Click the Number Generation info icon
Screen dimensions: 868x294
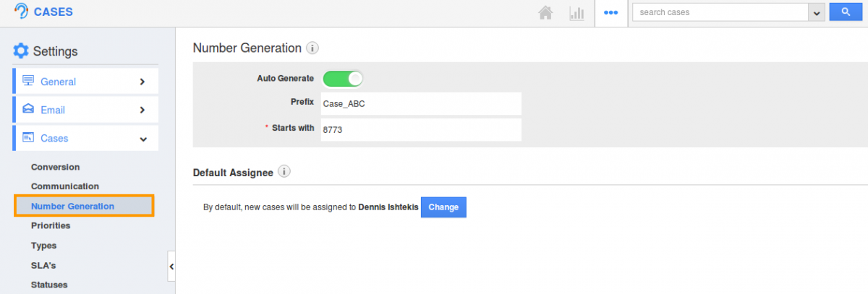pos(312,48)
